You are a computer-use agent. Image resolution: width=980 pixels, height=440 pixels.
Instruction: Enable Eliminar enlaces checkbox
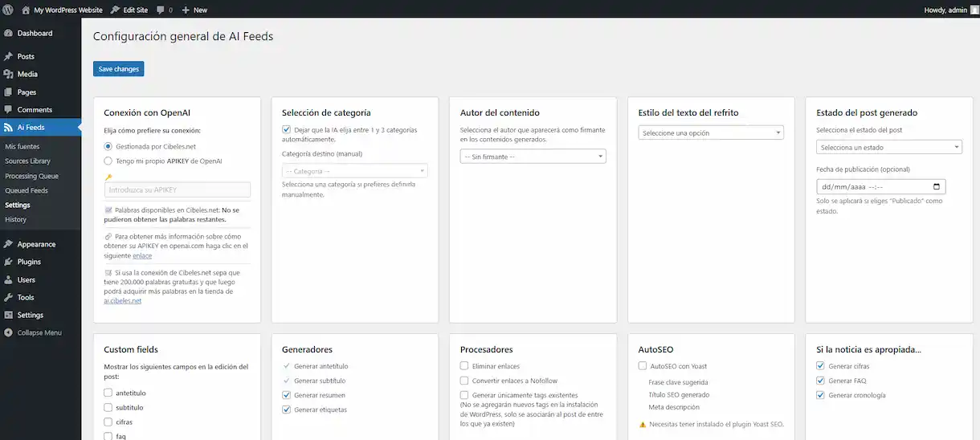point(464,366)
